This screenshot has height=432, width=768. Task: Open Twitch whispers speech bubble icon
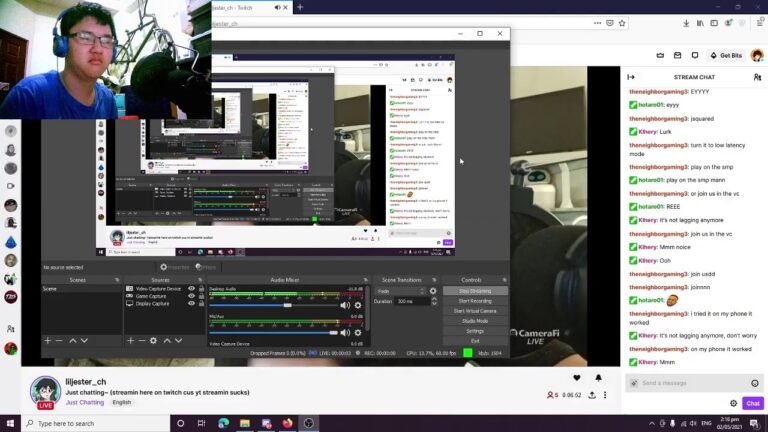click(695, 55)
